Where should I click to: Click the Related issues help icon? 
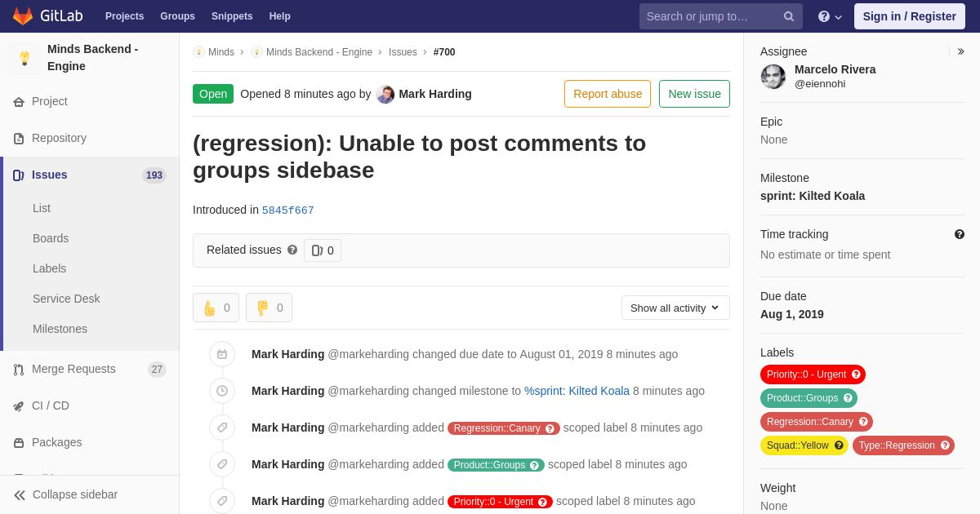pos(292,250)
